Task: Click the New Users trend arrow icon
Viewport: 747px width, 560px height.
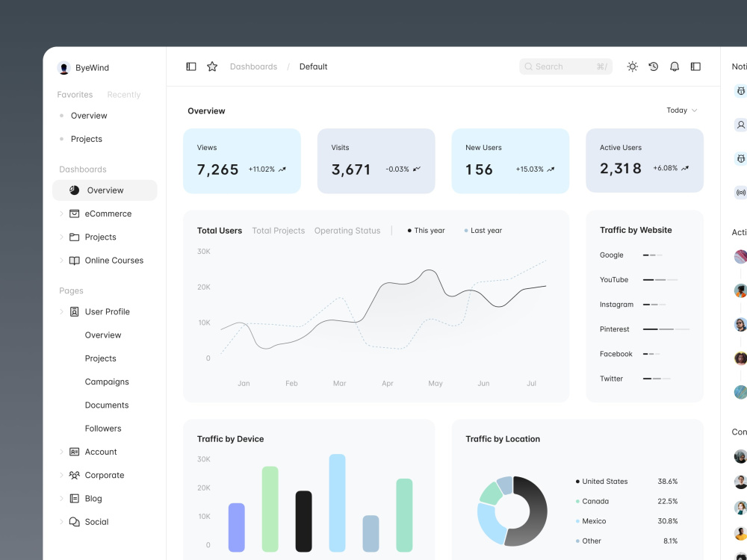Action: (x=551, y=169)
